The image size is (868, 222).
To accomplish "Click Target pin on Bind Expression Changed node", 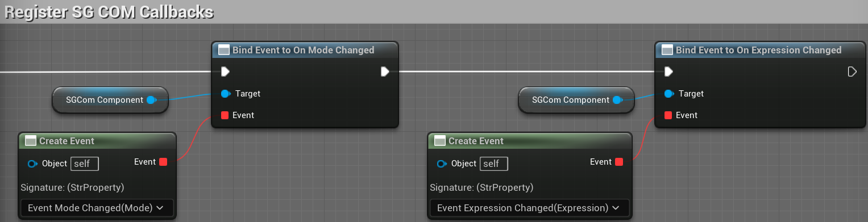I will (668, 94).
